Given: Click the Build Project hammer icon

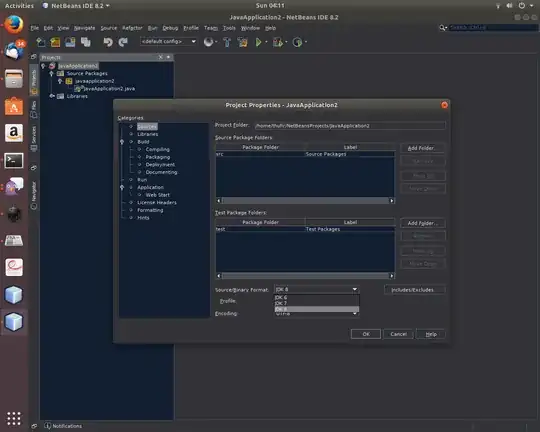Looking at the screenshot, I should (227, 42).
